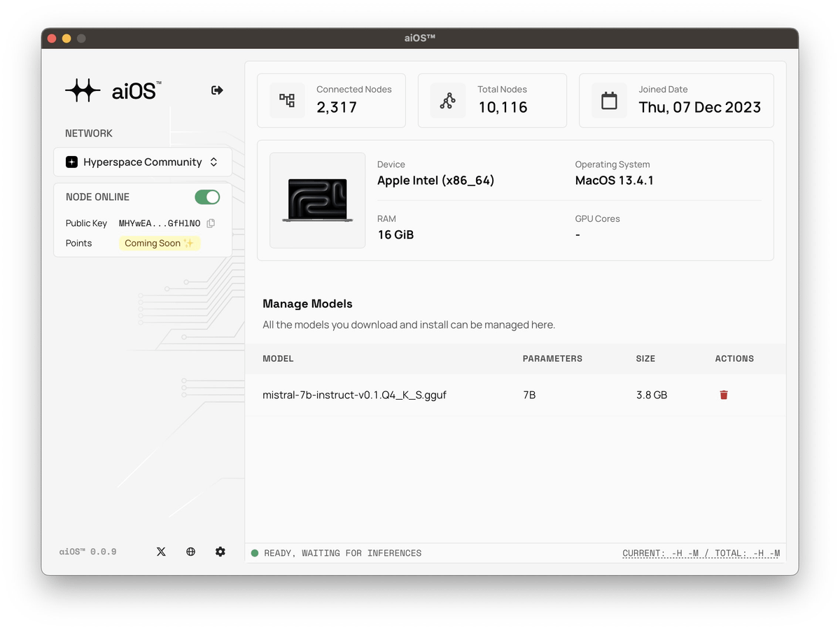The width and height of the screenshot is (840, 630).
Task: Select the mistral-7b-instruct model name
Action: [353, 394]
